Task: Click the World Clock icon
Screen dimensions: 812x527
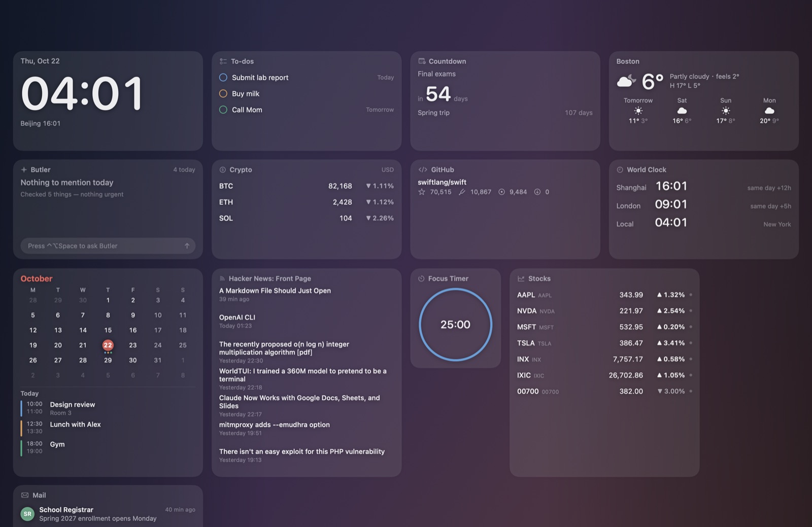Action: [620, 170]
